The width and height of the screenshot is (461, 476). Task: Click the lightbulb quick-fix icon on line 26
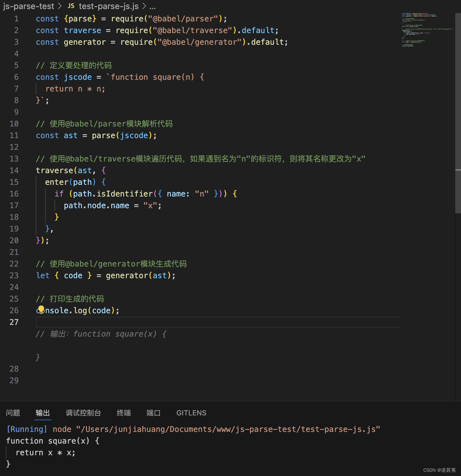pyautogui.click(x=41, y=309)
